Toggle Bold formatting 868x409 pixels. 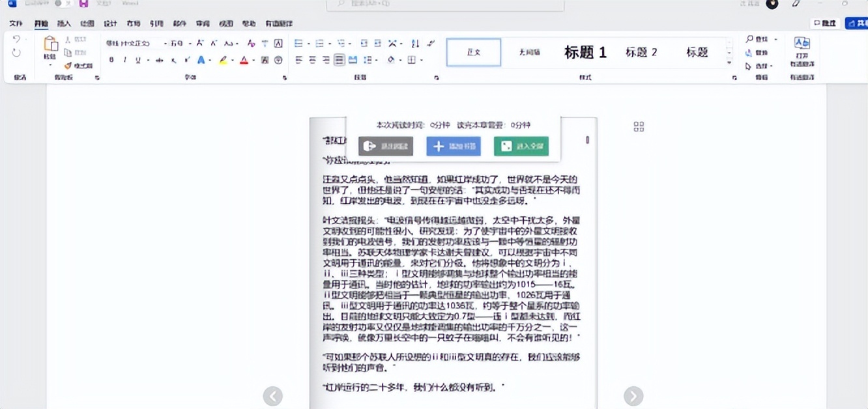pos(111,60)
